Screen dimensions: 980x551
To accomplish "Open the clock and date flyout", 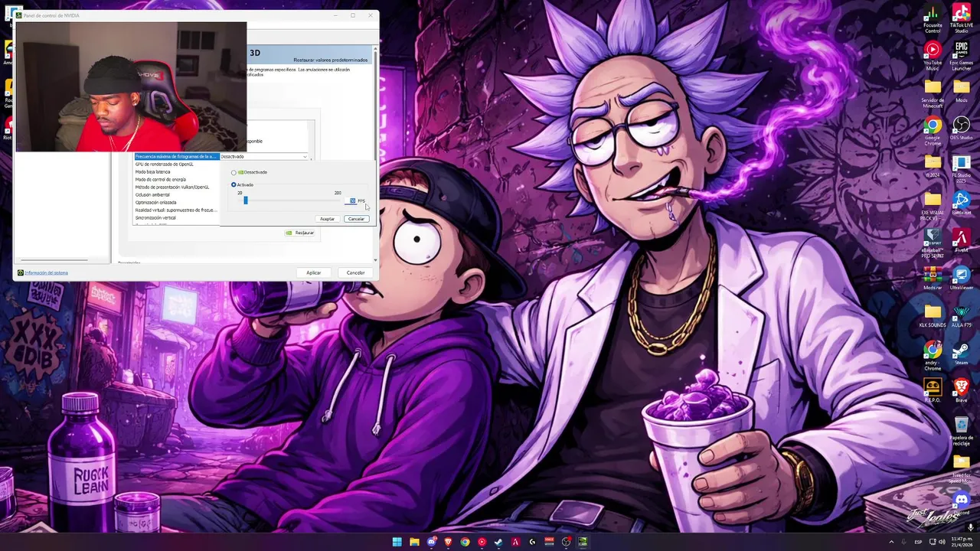I will click(961, 542).
